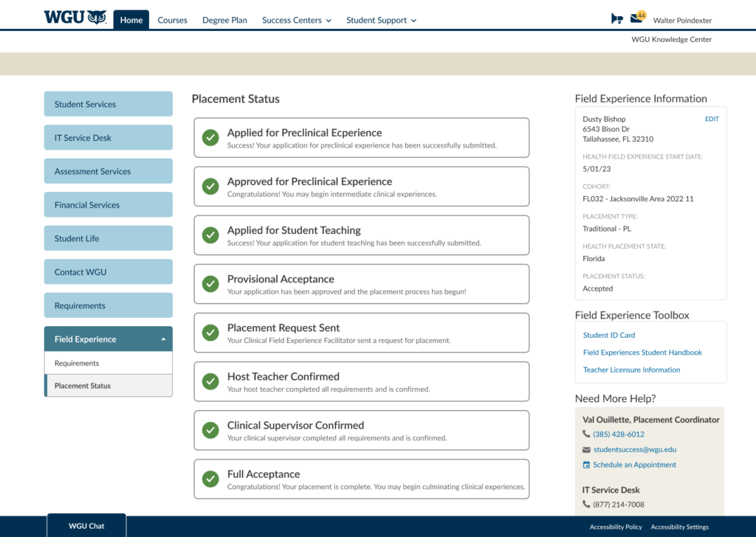Go to the Degree Plan tab
Screen dimensions: 756x537
click(224, 21)
